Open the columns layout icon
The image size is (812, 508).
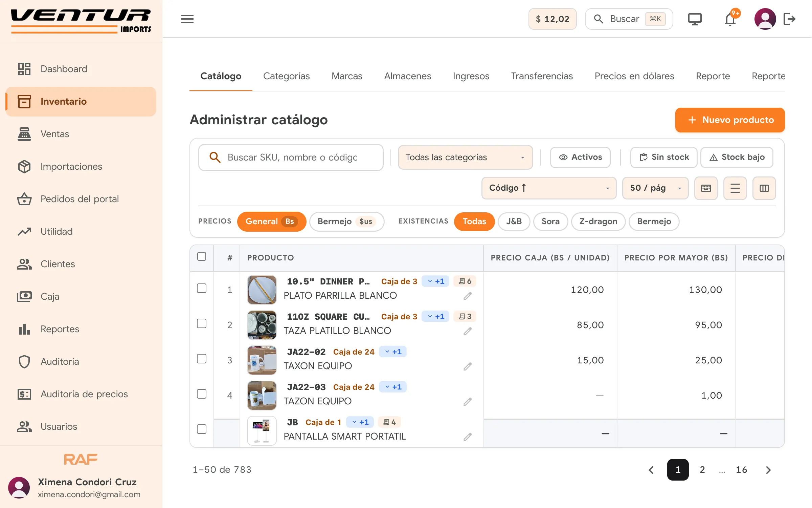(764, 188)
